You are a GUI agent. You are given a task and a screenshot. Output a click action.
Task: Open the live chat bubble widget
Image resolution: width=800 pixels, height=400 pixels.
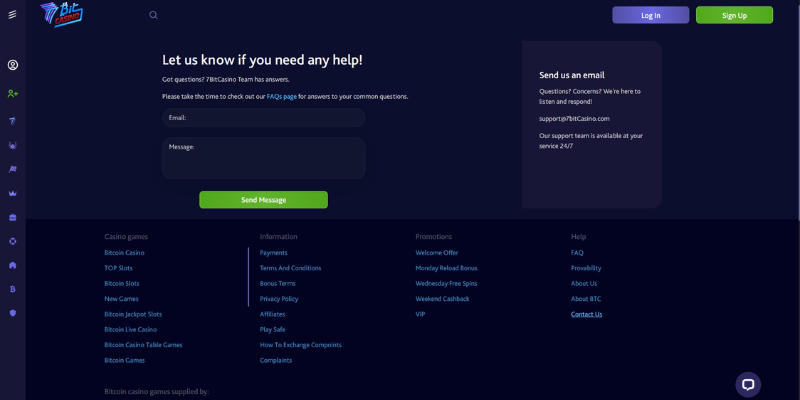point(748,385)
